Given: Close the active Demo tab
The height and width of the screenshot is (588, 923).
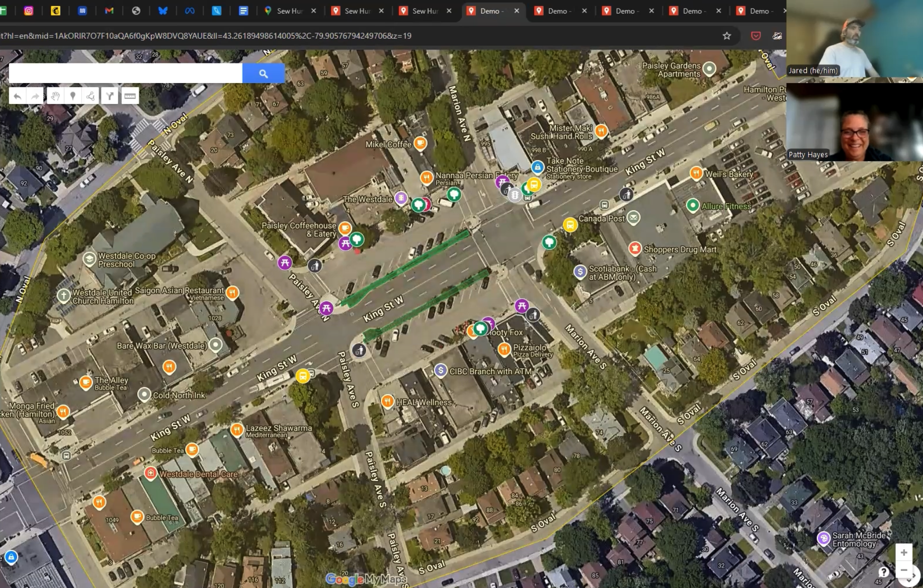Looking at the screenshot, I should pos(517,11).
